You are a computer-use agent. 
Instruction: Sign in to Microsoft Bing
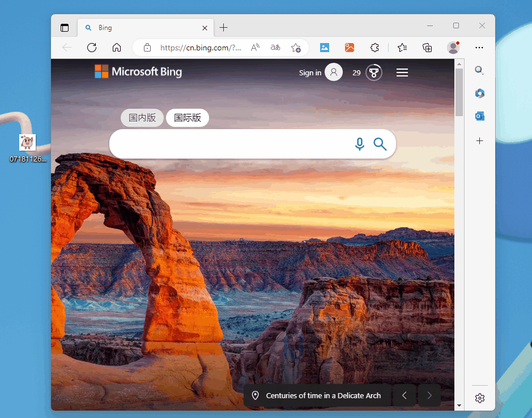pyautogui.click(x=310, y=72)
